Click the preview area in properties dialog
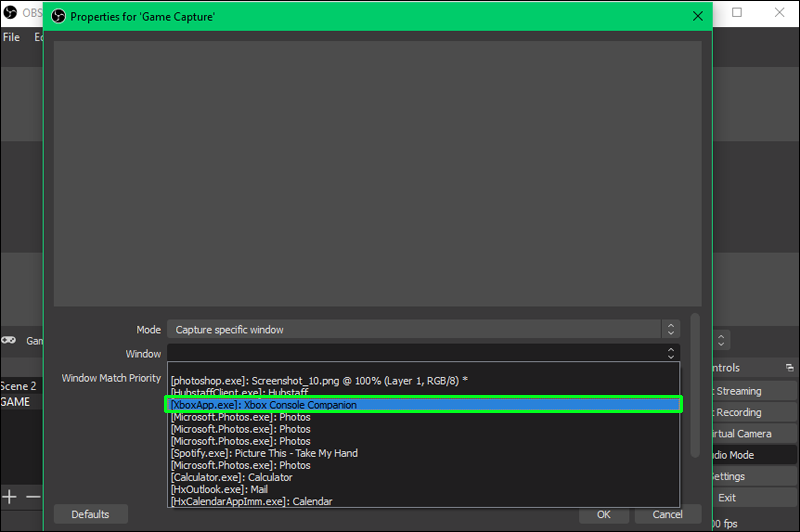This screenshot has width=800, height=532. (378, 174)
